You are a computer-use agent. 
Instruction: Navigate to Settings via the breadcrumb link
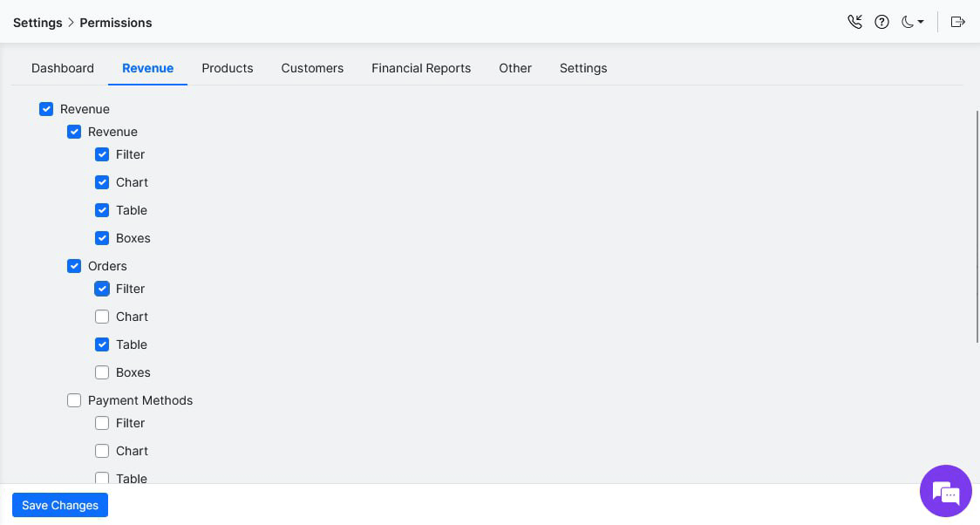(x=37, y=23)
